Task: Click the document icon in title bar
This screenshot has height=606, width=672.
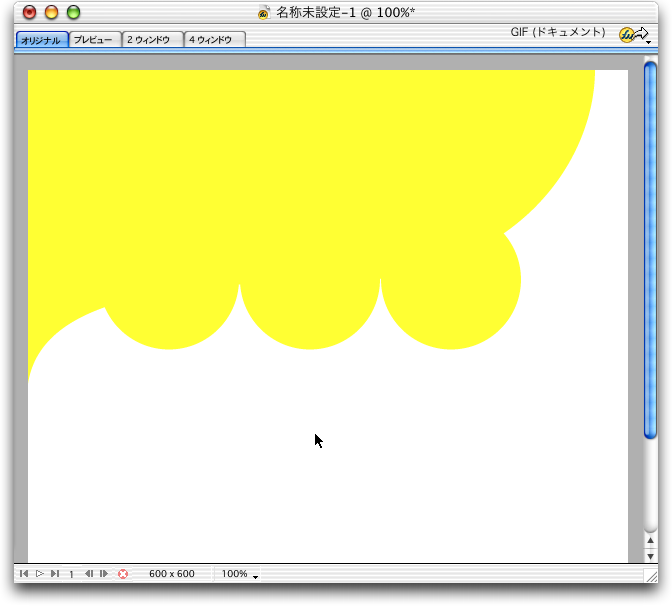Action: (264, 12)
